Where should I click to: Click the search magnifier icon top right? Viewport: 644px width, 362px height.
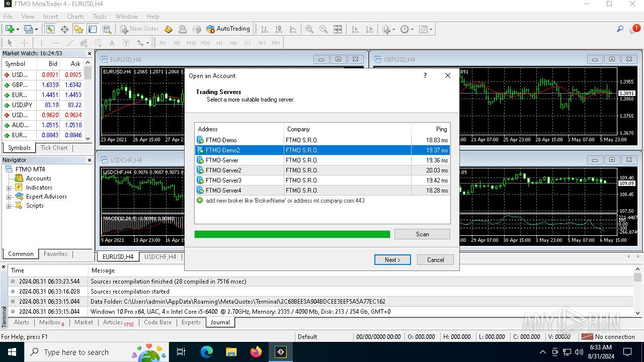coord(620,29)
